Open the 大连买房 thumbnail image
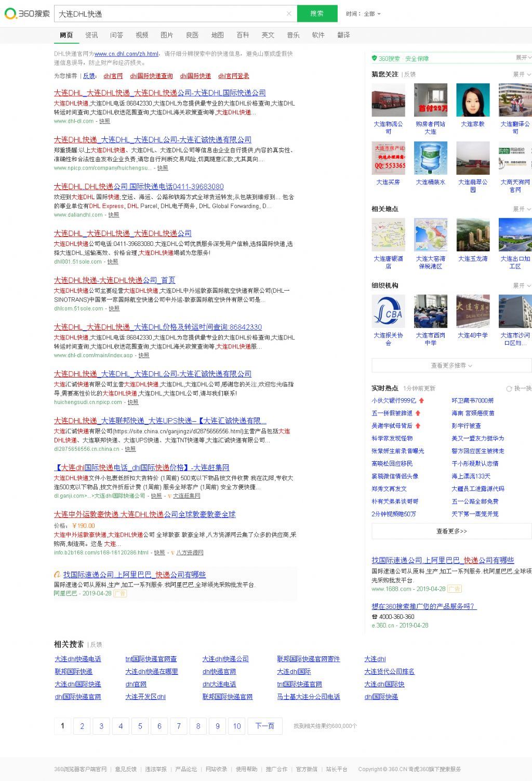Image resolution: width=532 pixels, height=781 pixels. (388, 158)
